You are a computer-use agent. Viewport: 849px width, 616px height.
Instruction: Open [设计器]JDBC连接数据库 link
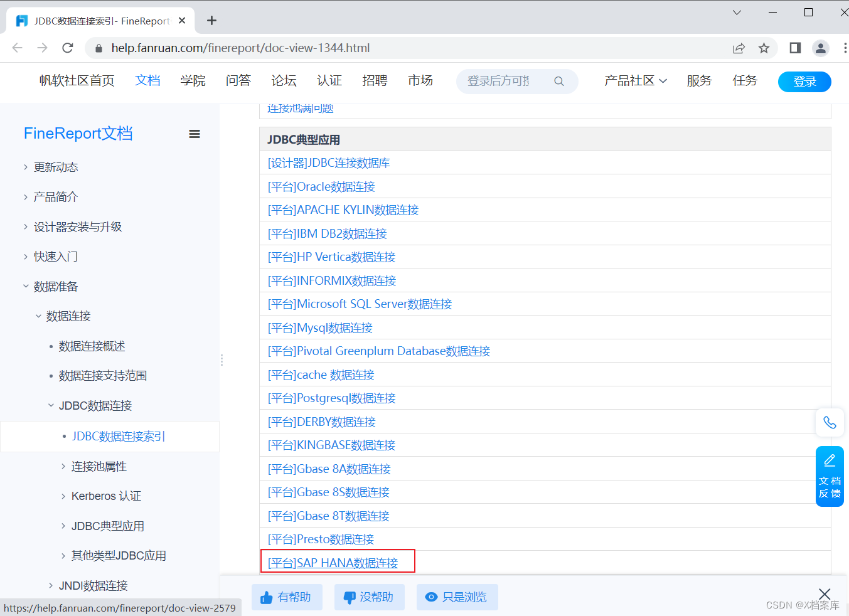(x=329, y=163)
